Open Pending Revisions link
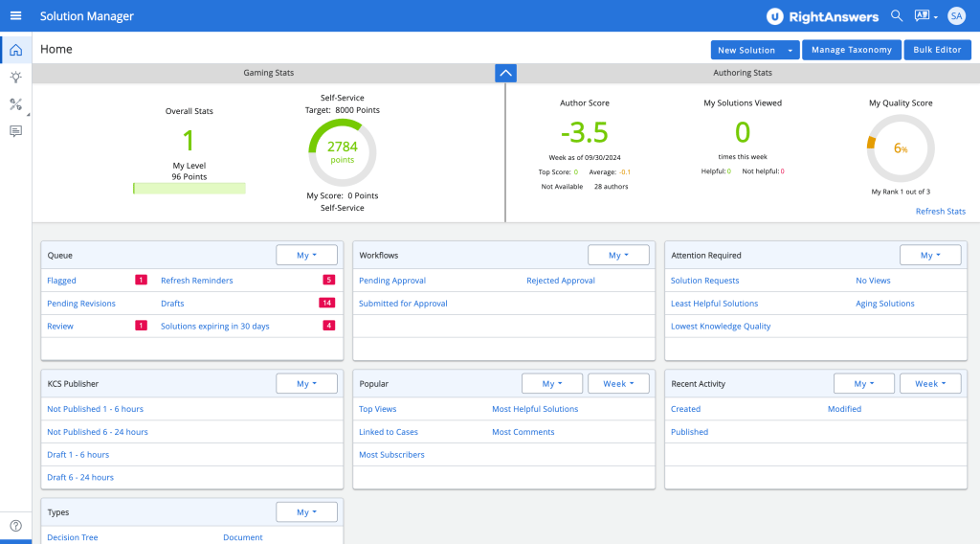The image size is (980, 544). tap(81, 304)
